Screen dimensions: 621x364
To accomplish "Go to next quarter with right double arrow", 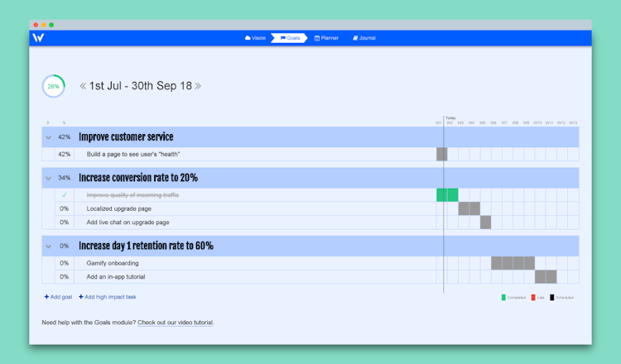I will coord(198,86).
